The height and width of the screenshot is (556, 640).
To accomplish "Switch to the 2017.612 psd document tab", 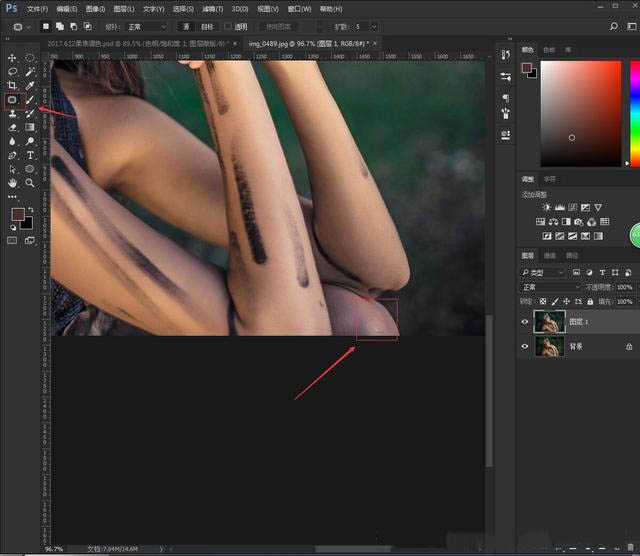I will (136, 44).
